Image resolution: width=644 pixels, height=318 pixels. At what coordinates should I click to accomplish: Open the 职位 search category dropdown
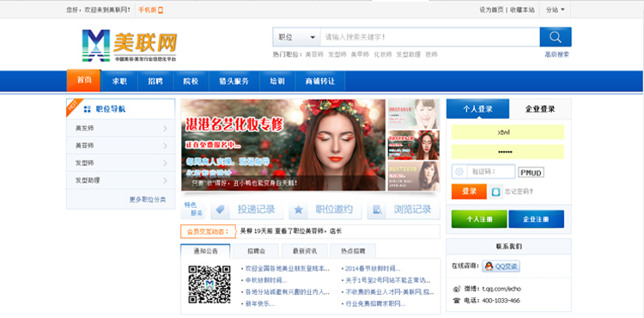tap(296, 38)
